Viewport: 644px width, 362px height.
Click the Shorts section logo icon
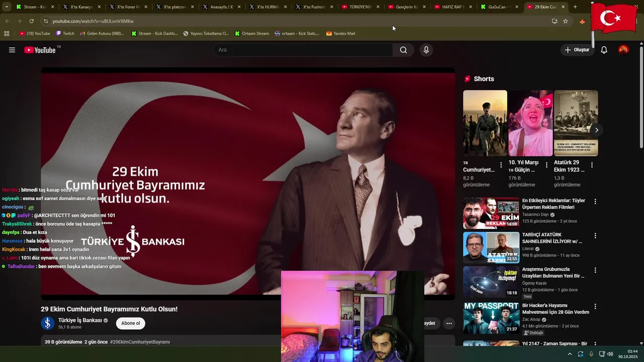tap(467, 79)
